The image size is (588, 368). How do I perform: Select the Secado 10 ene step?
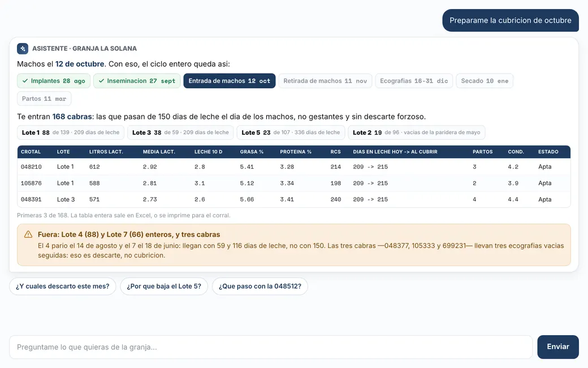(x=485, y=81)
